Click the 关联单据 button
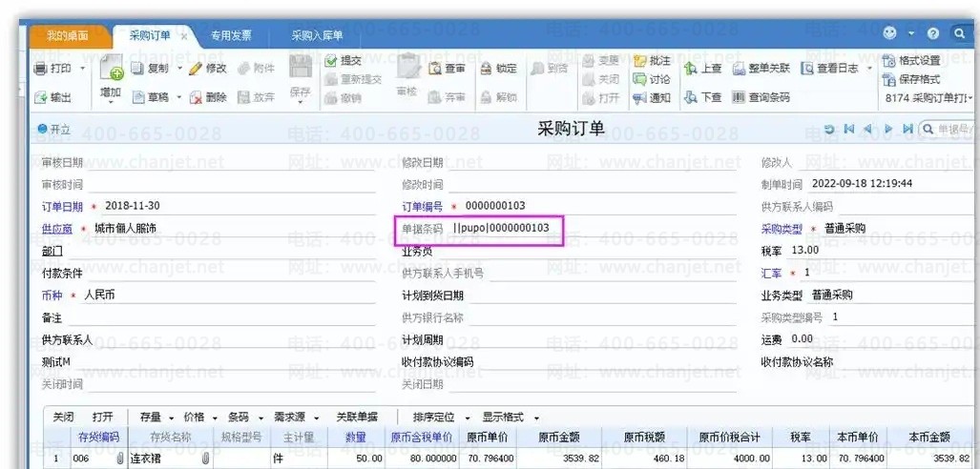Image resolution: width=980 pixels, height=469 pixels. coord(357,418)
